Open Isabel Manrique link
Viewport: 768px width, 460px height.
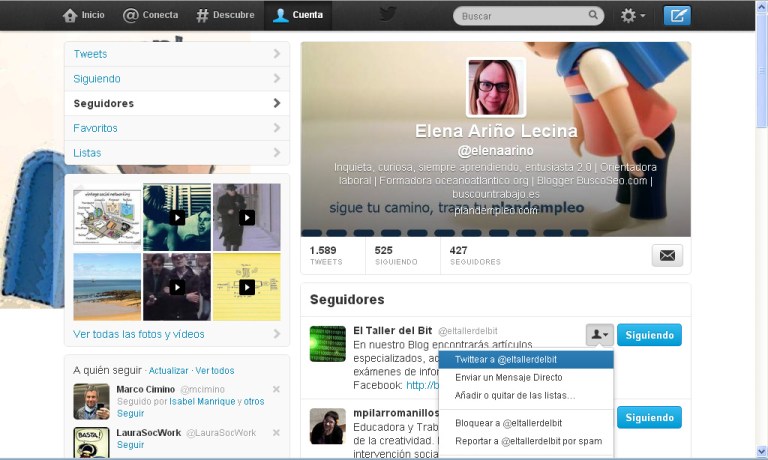pyautogui.click(x=202, y=402)
